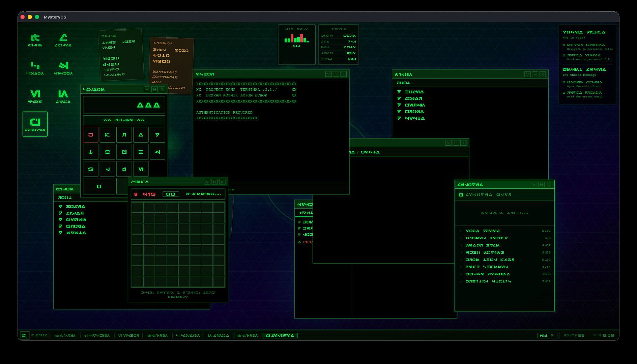The width and height of the screenshot is (637, 364).
Task: Open the terminal desktop icon
Action: click(35, 96)
